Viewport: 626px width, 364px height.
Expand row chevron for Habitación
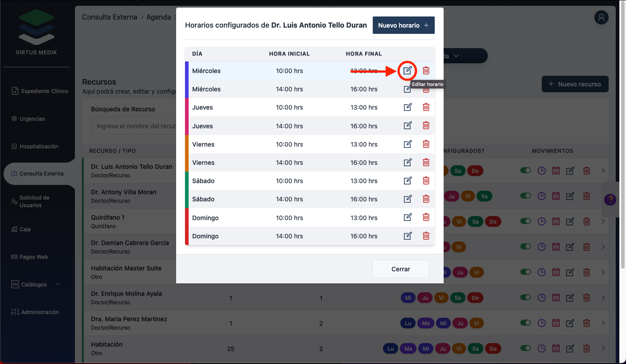click(x=603, y=348)
